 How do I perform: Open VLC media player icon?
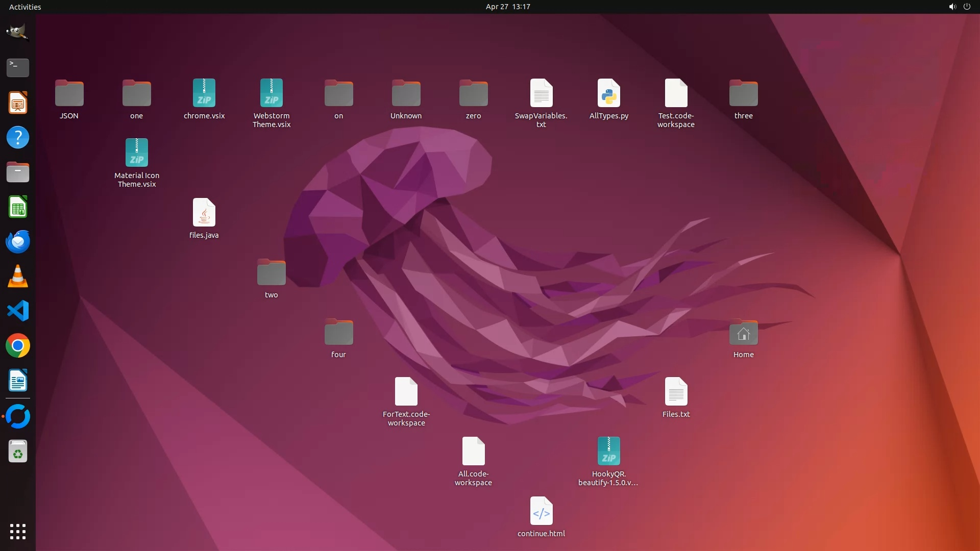[x=17, y=277]
